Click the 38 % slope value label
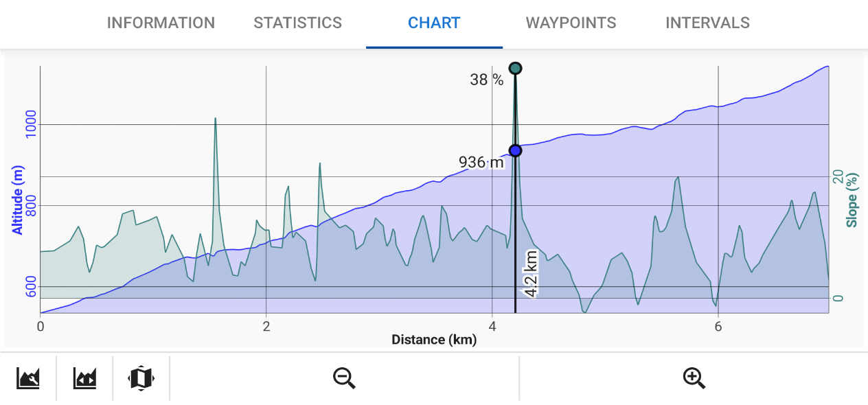 [486, 80]
